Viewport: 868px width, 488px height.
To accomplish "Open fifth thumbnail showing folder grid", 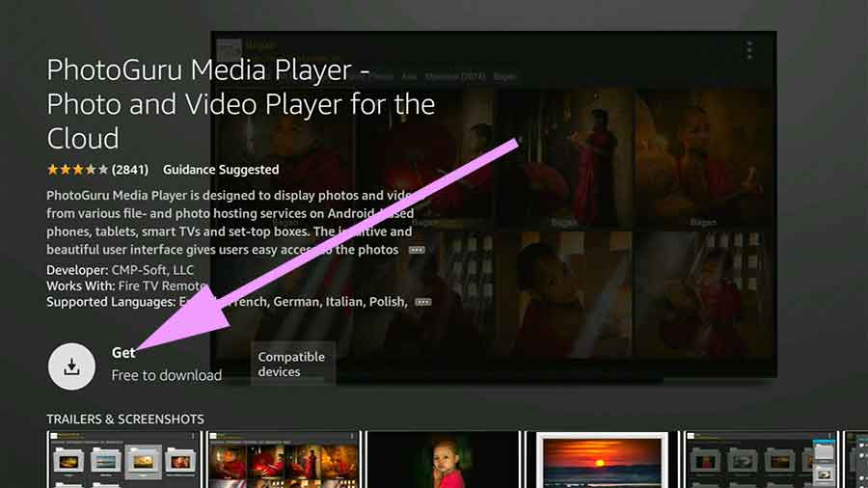I will point(762,460).
